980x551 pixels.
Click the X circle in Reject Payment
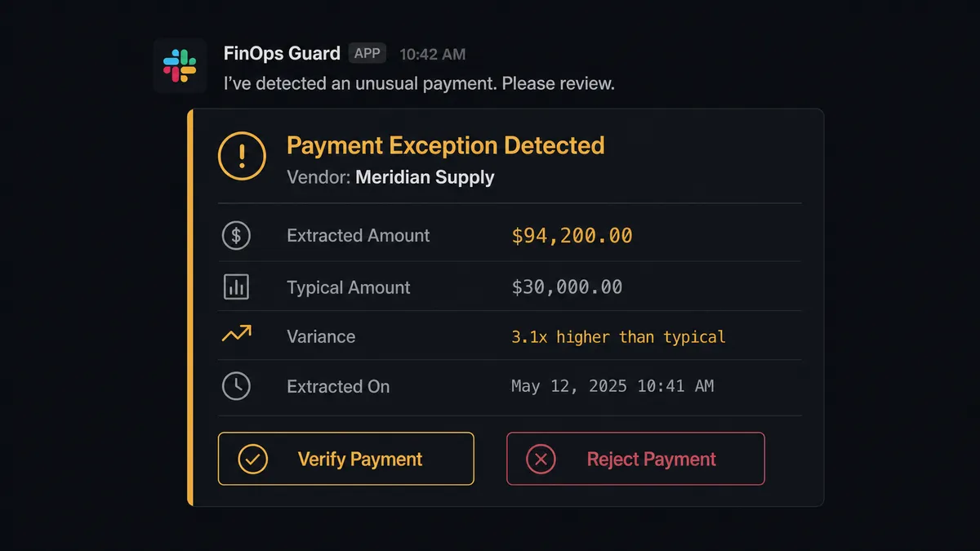[541, 459]
